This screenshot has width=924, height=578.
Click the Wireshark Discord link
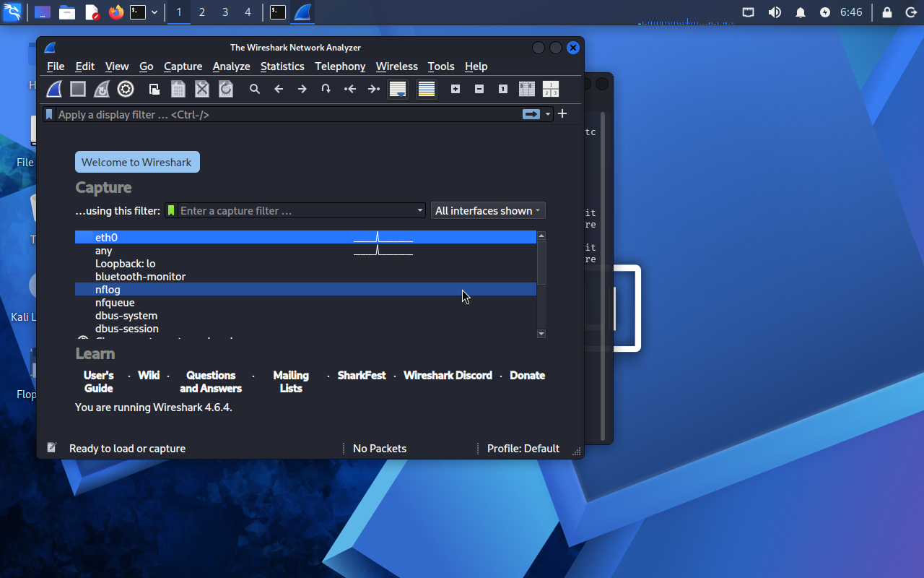pyautogui.click(x=448, y=375)
